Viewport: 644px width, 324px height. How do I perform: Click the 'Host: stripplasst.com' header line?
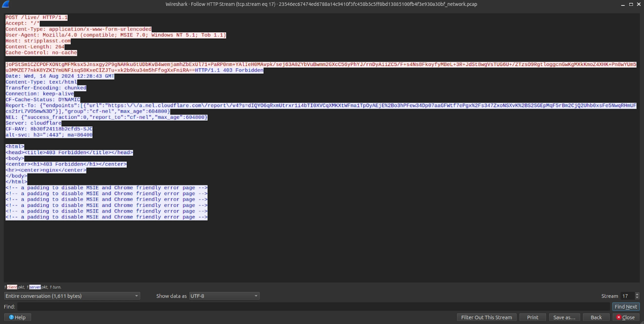click(x=38, y=41)
